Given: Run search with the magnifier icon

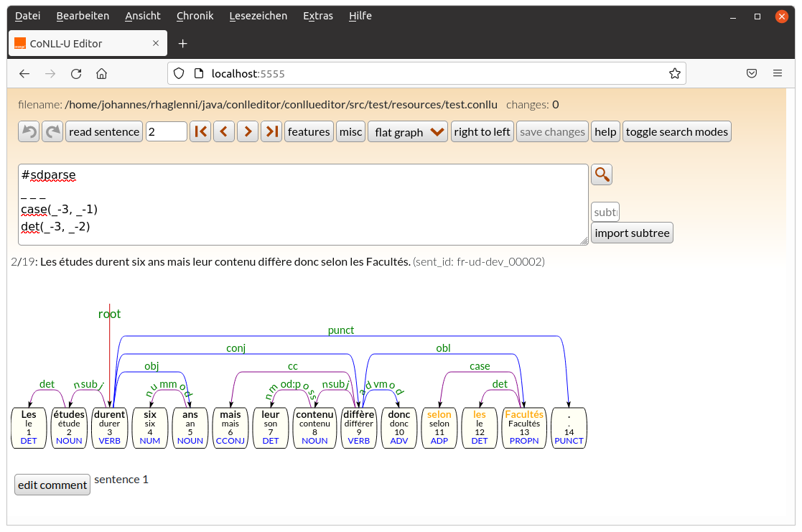Looking at the screenshot, I should (x=602, y=174).
